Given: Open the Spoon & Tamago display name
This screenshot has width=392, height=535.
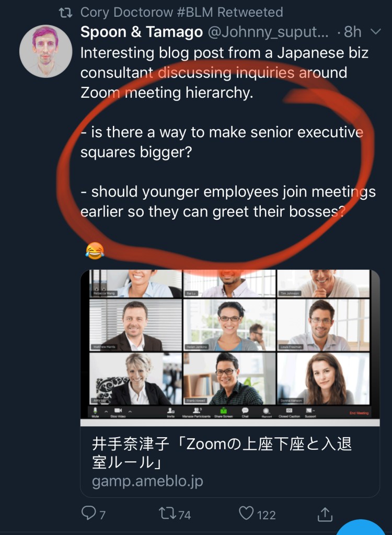Looking at the screenshot, I should (x=142, y=32).
